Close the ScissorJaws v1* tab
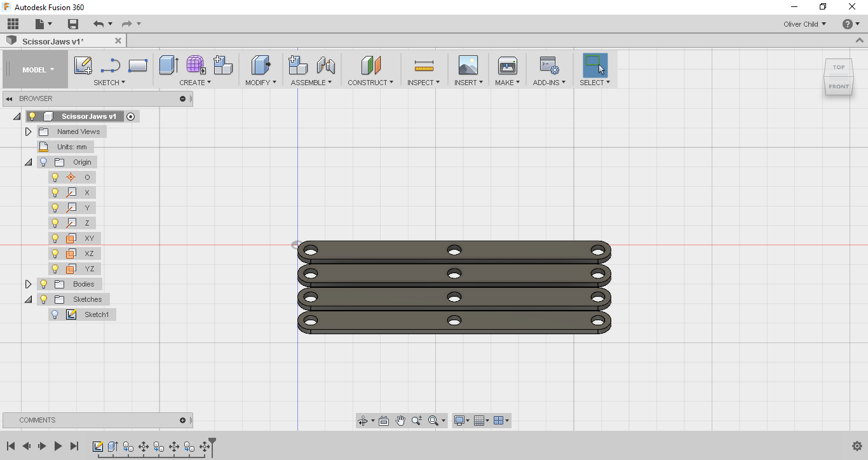Screen dimensions: 868x460 [x=118, y=41]
